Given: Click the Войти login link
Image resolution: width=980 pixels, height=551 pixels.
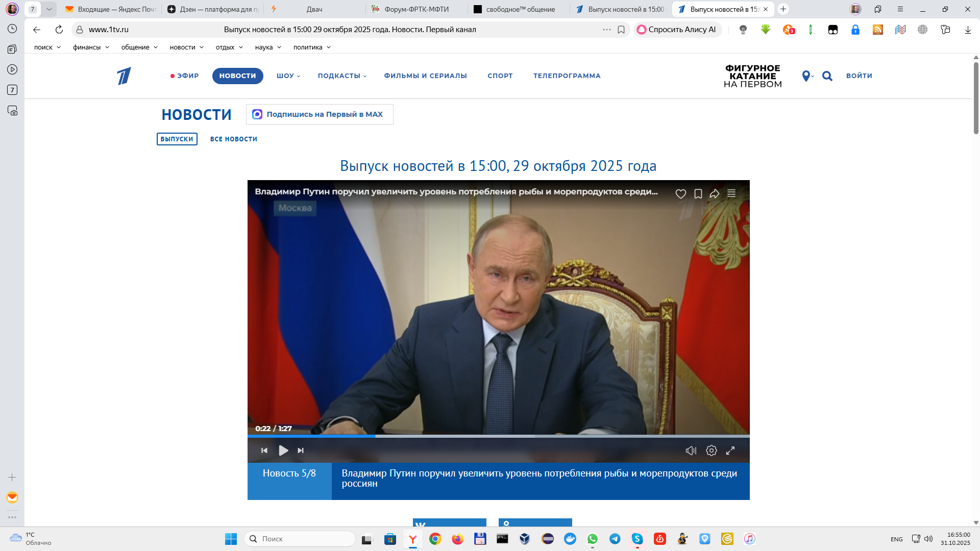Looking at the screenshot, I should [859, 76].
